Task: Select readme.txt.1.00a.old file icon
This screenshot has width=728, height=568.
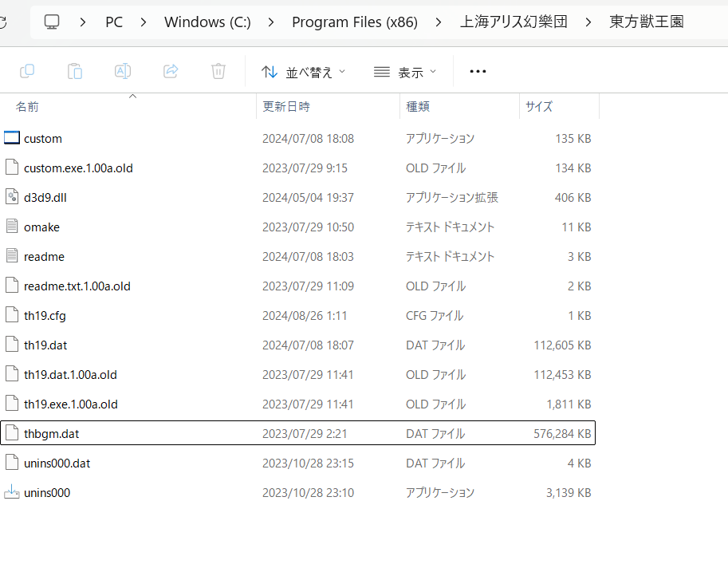Action: pyautogui.click(x=12, y=285)
